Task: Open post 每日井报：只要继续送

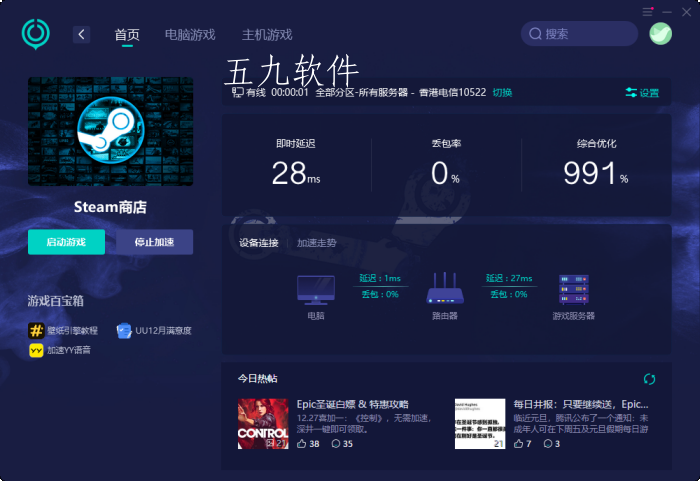Action: click(x=581, y=404)
